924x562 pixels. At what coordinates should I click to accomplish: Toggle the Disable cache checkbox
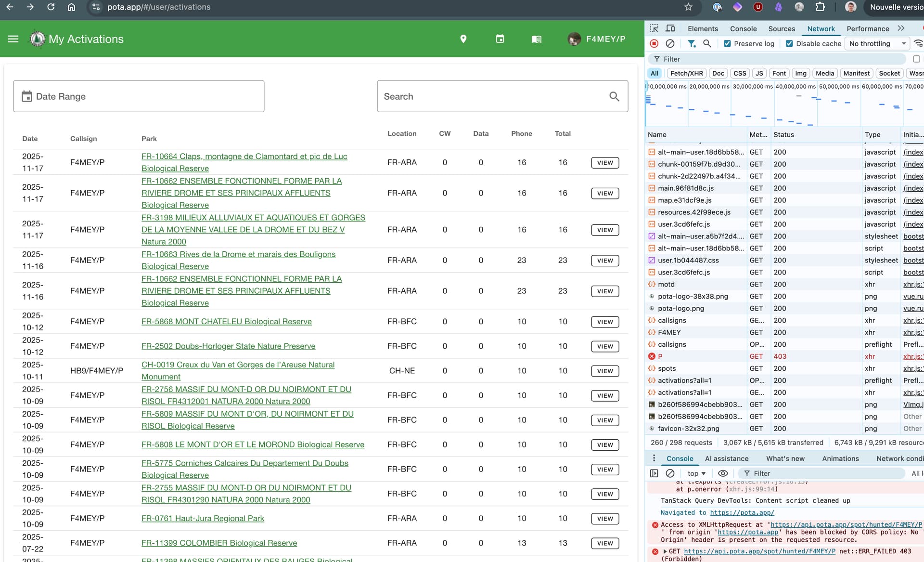pyautogui.click(x=789, y=43)
